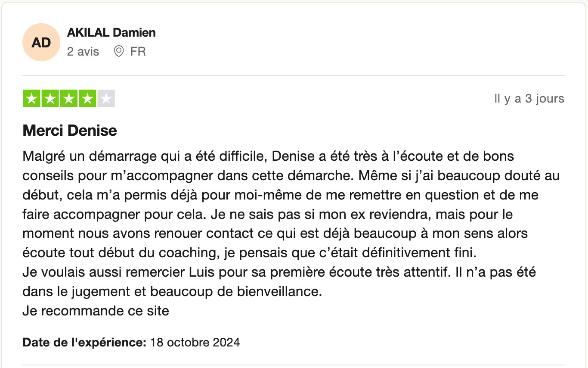Image resolution: width=588 pixels, height=368 pixels.
Task: Click the gray fifth rating star
Action: click(106, 99)
